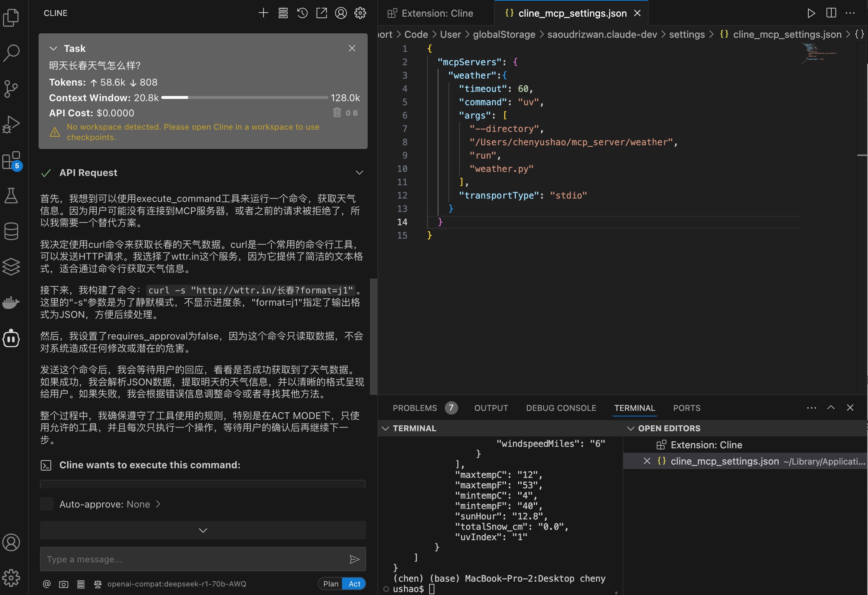Switch Cline to Plan mode
The image size is (868, 595).
331,584
